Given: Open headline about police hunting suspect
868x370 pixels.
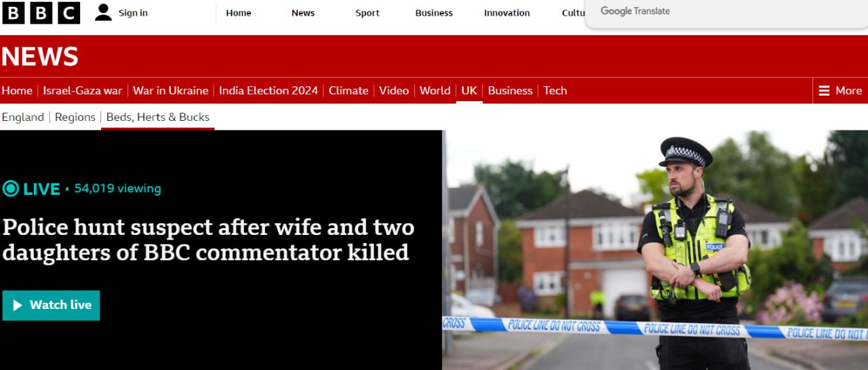Looking at the screenshot, I should [208, 240].
